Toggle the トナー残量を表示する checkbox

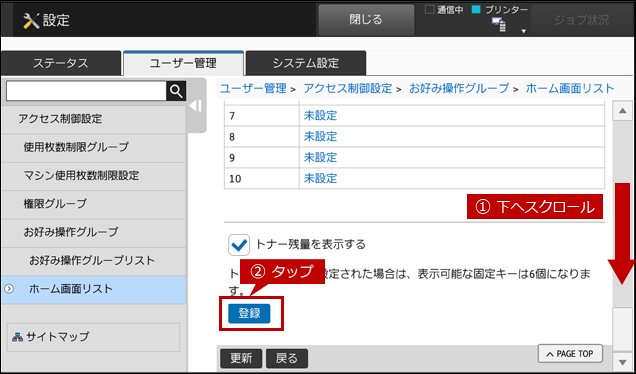(x=239, y=245)
